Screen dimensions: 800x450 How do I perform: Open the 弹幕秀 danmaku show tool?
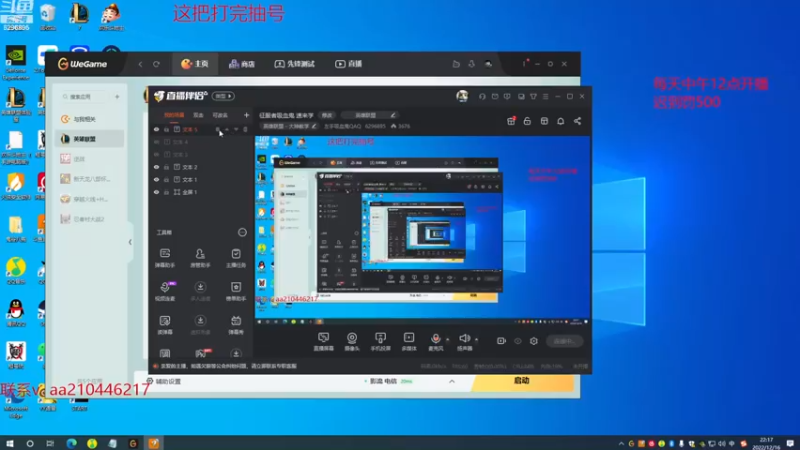[x=236, y=324]
